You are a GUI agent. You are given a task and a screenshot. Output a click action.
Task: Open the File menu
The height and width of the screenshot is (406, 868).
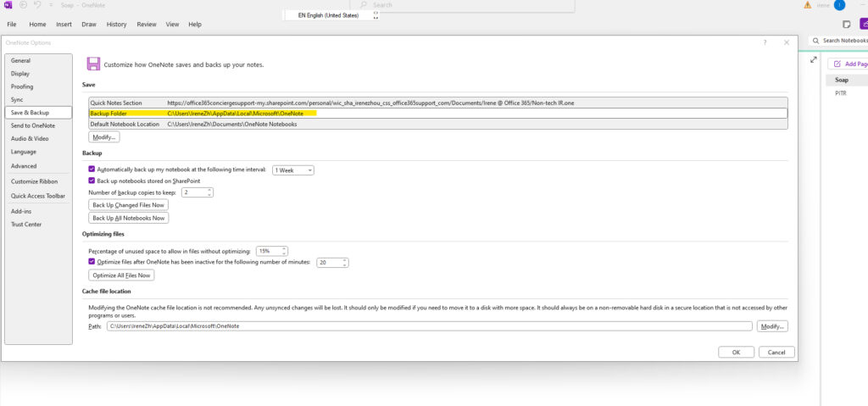coord(12,25)
